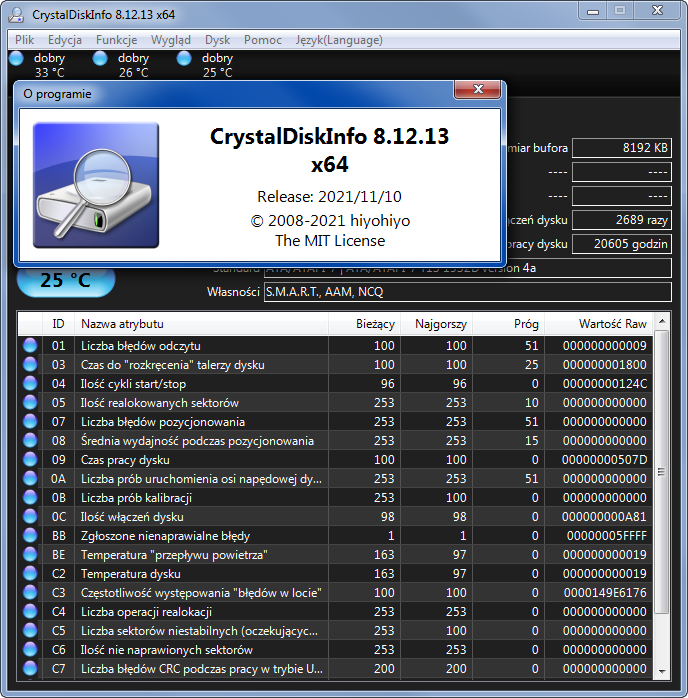Close the O programie dialog
Screen dimensions: 688x698
point(478,89)
